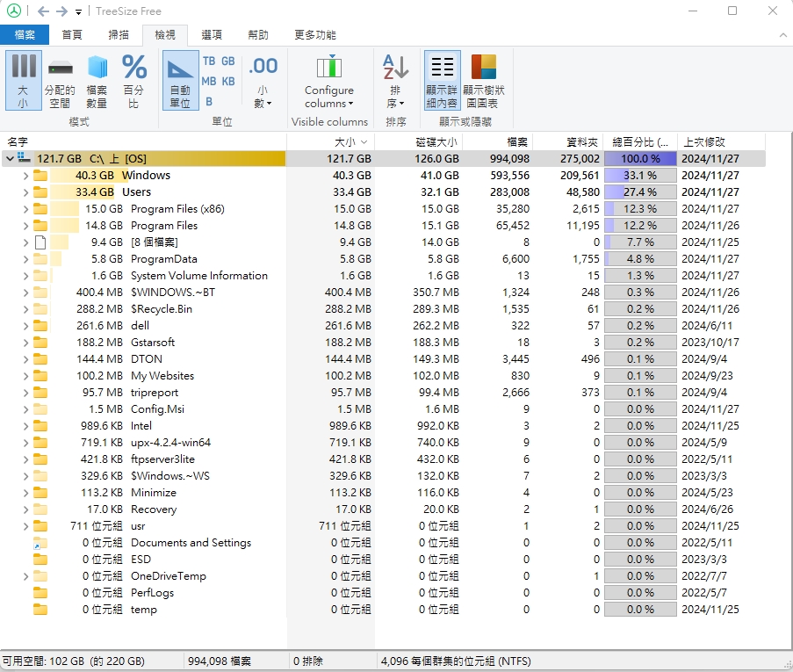
Task: Click the tripreport folder icon
Action: click(x=40, y=393)
